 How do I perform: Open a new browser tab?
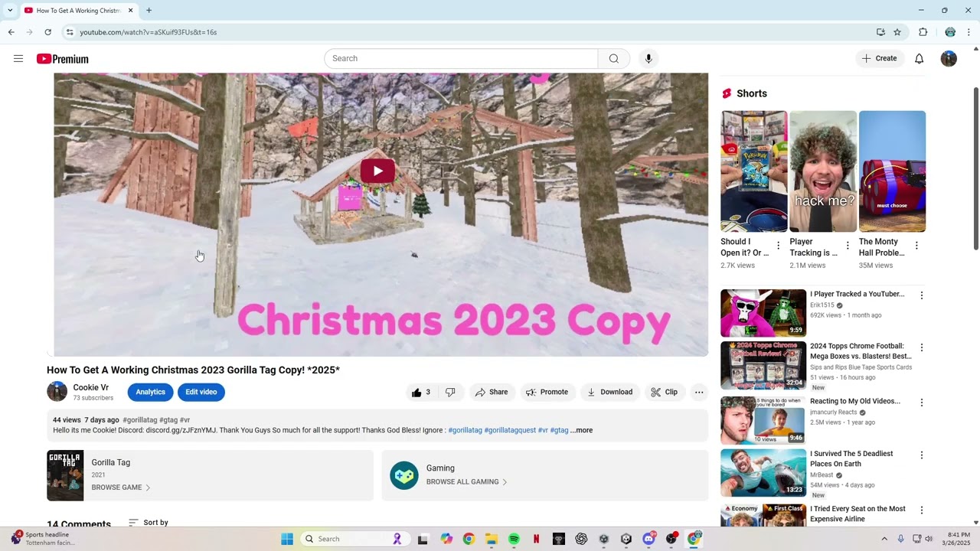(x=149, y=11)
